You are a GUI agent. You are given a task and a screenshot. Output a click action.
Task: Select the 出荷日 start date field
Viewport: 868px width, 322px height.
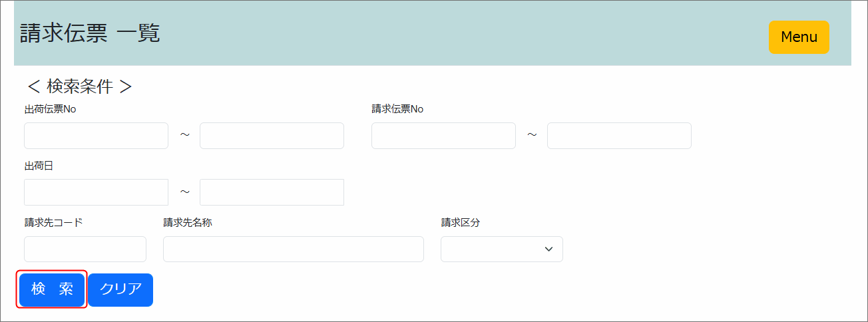point(97,192)
